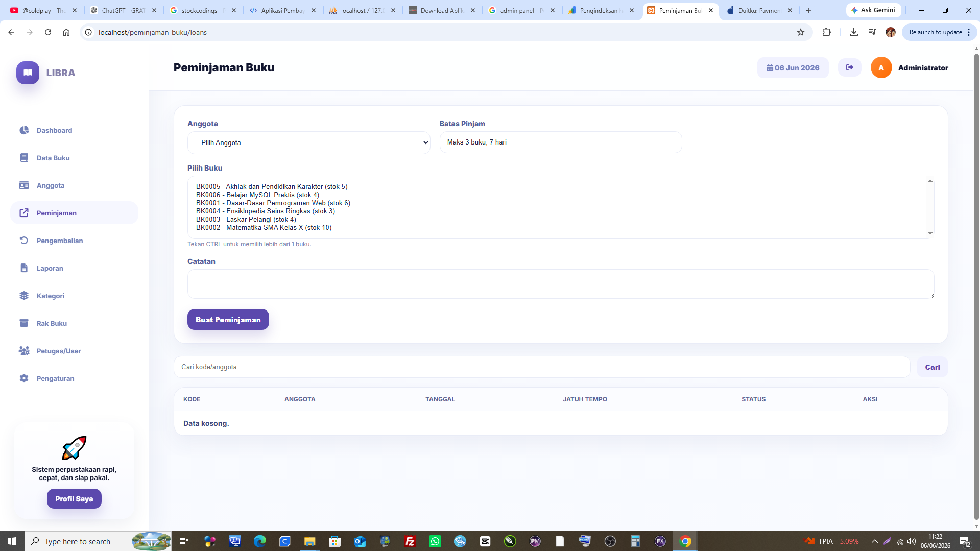This screenshot has height=551, width=980.
Task: Show hidden tray icons chevron
Action: [874, 541]
